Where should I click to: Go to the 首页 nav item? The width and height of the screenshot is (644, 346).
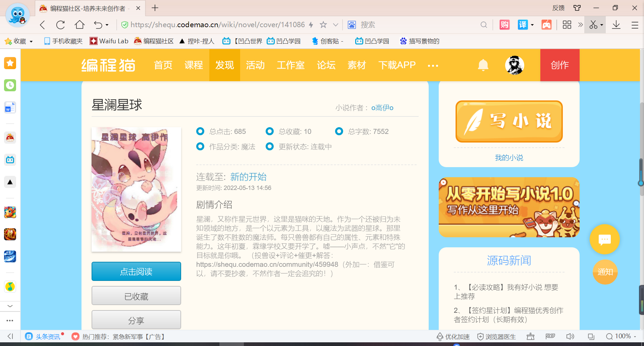click(x=163, y=65)
